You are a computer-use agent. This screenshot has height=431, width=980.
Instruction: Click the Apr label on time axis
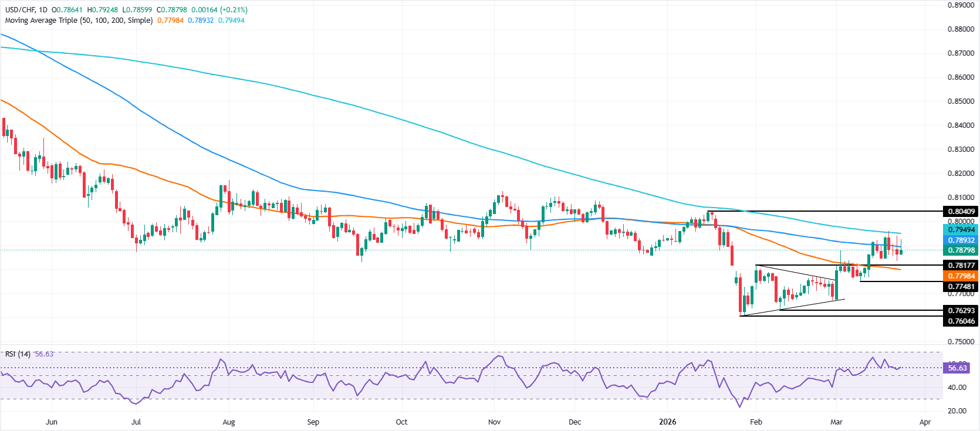[925, 422]
